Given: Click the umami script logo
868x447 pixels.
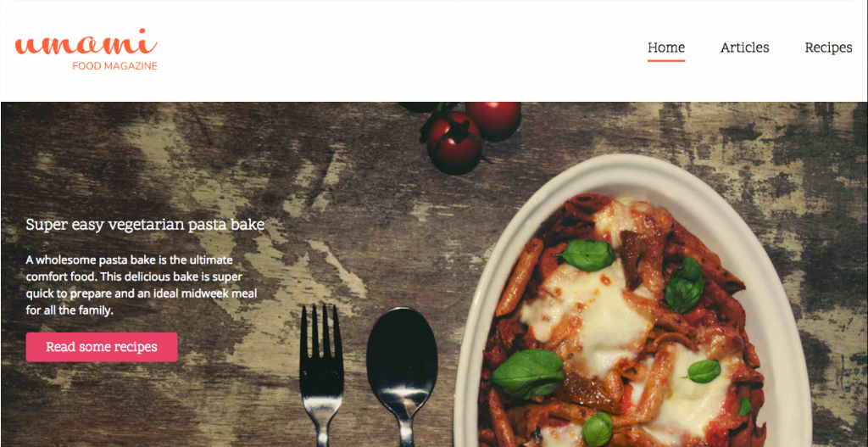Looking at the screenshot, I should 86,42.
